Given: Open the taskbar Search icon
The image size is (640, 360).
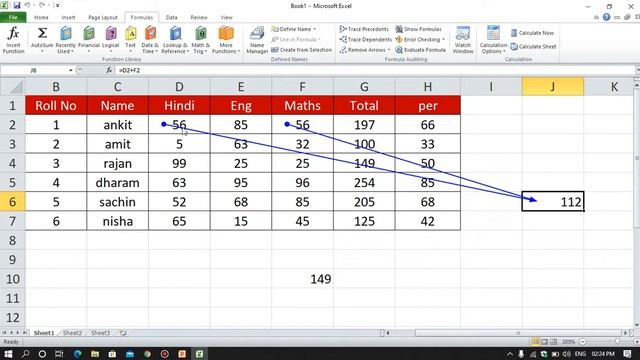Looking at the screenshot, I should 25,354.
